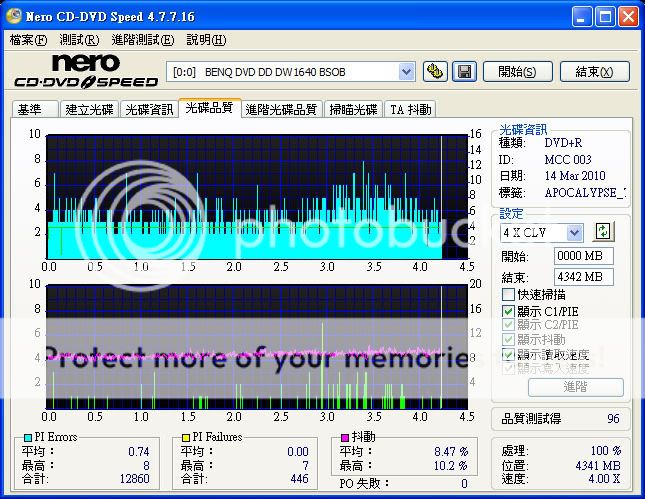Toggle the 快速掃描 checkbox
This screenshot has width=645, height=499.
(x=508, y=295)
